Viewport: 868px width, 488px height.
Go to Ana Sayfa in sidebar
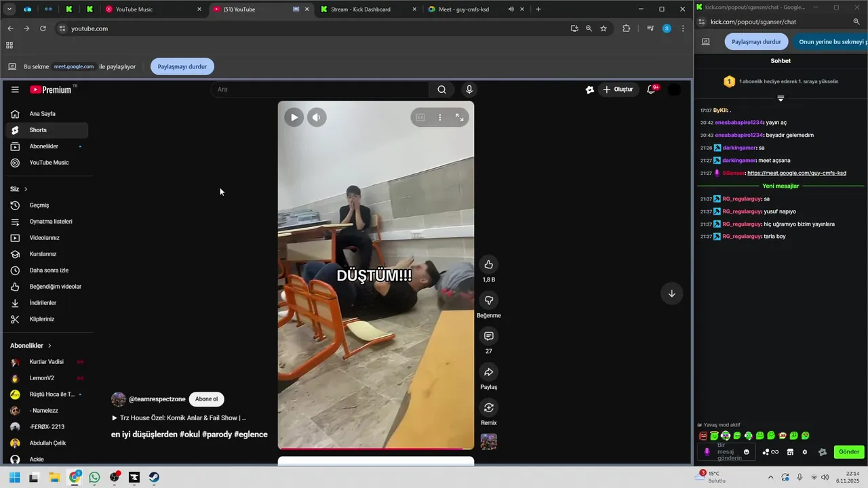45,114
